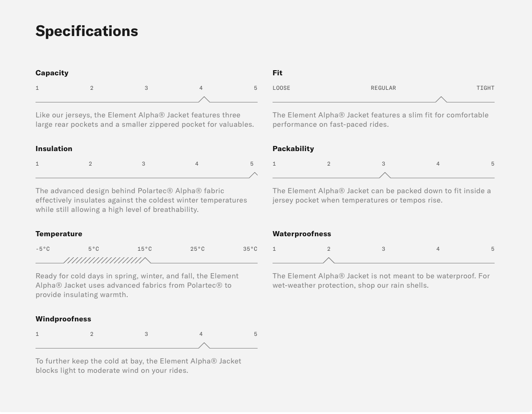Click the Insulation section heading
This screenshot has height=414, width=532.
[54, 149]
